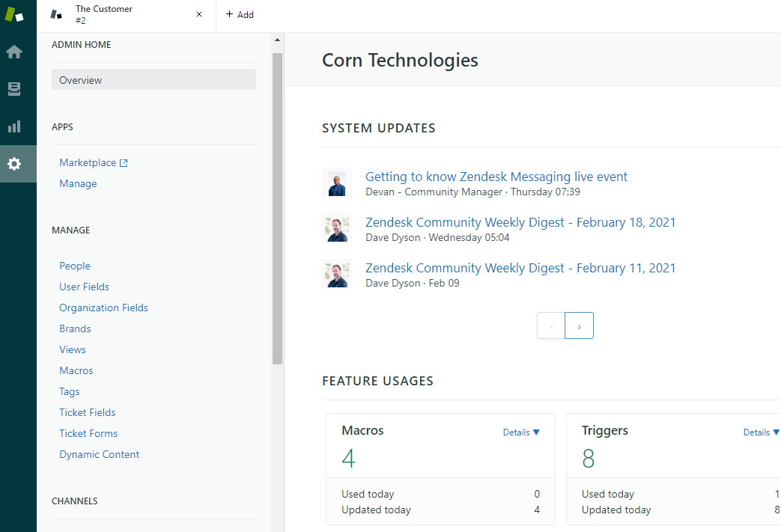Open Dynamic Content in Manage section
Screen dimensions: 781x532
click(100, 454)
